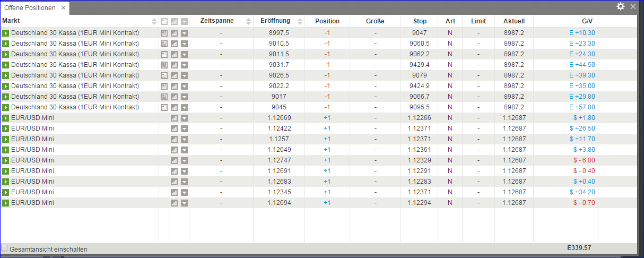
Task: Open dropdown menu for EUR/USD opened at 1.12422
Action: coord(184,128)
